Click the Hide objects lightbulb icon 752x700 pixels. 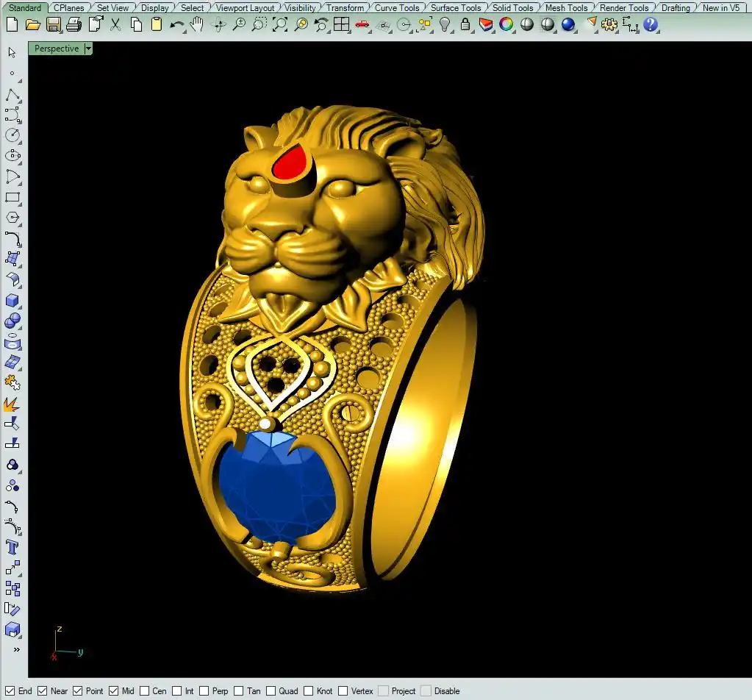pos(445,24)
